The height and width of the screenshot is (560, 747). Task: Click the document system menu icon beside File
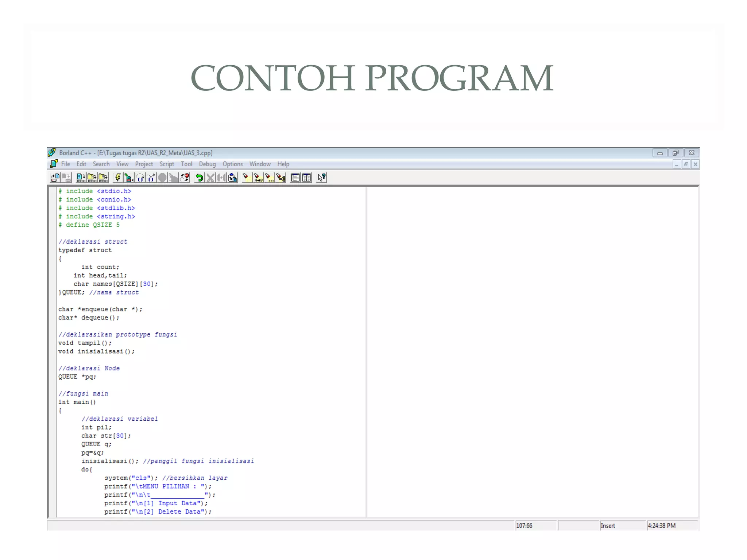pos(54,164)
